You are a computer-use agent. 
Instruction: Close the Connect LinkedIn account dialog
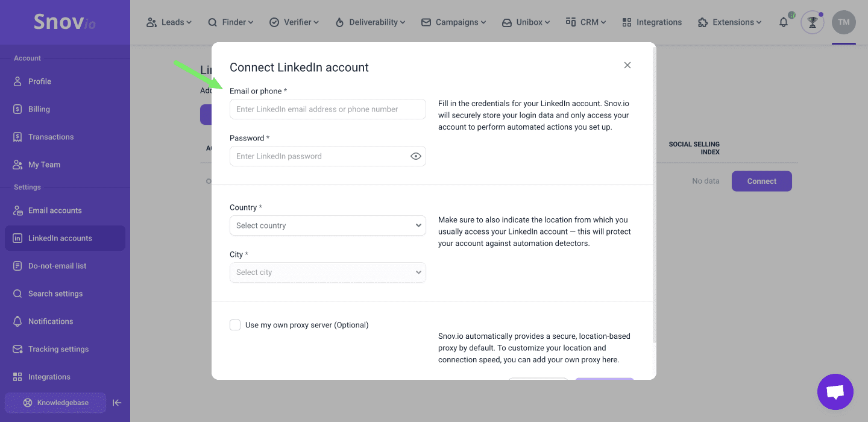pos(627,65)
